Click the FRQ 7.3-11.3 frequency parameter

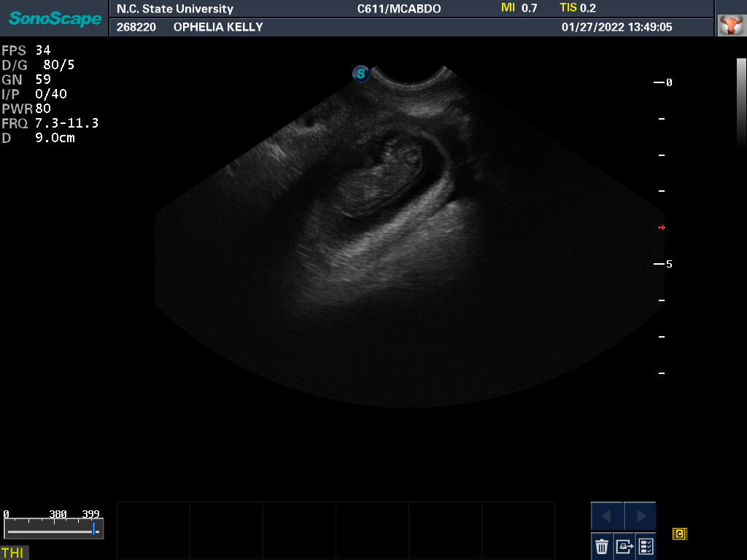[50, 123]
